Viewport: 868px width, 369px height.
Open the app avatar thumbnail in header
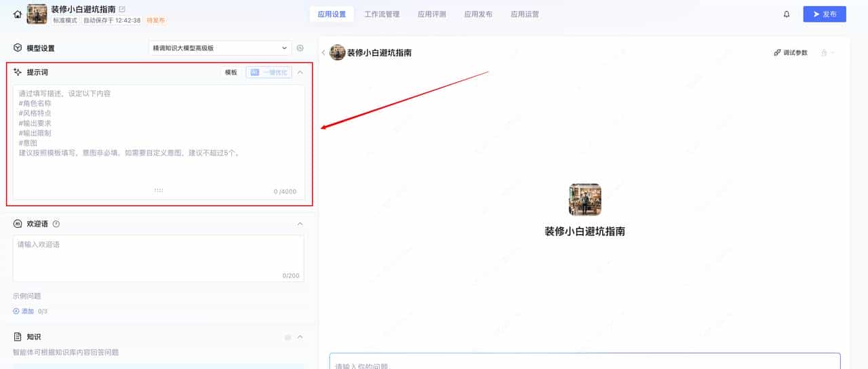coord(37,14)
